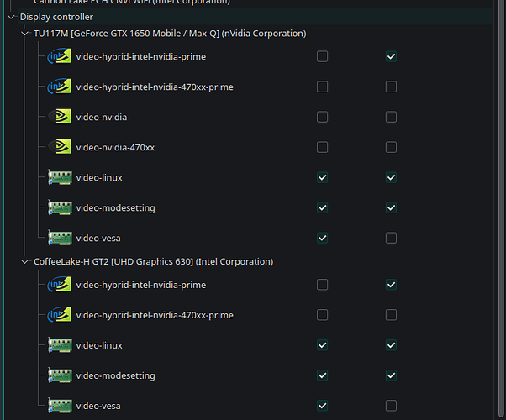This screenshot has height=420, width=506.
Task: Click the card icon of video-modesetting under CoffeeLake-H
Action: pos(60,375)
